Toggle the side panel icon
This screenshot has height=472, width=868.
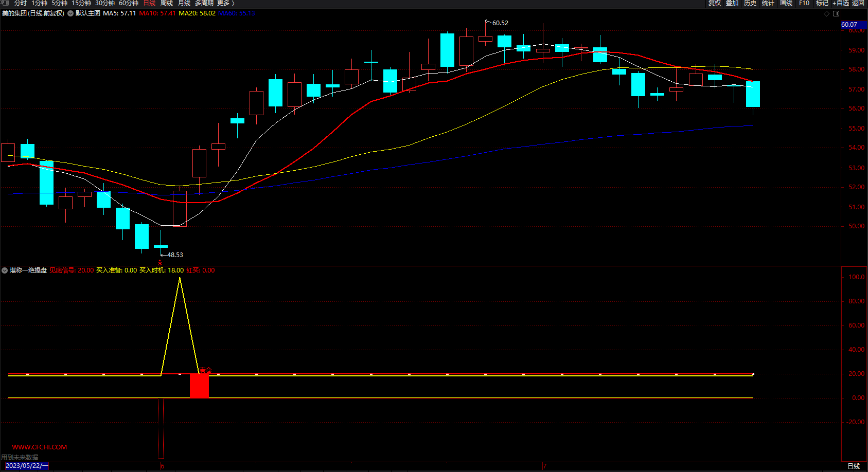click(836, 14)
